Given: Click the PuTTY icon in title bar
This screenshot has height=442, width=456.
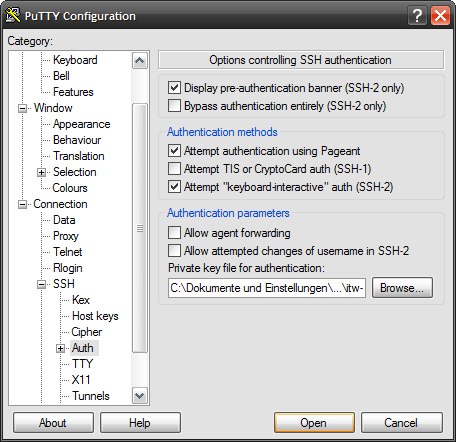Looking at the screenshot, I should [x=13, y=15].
